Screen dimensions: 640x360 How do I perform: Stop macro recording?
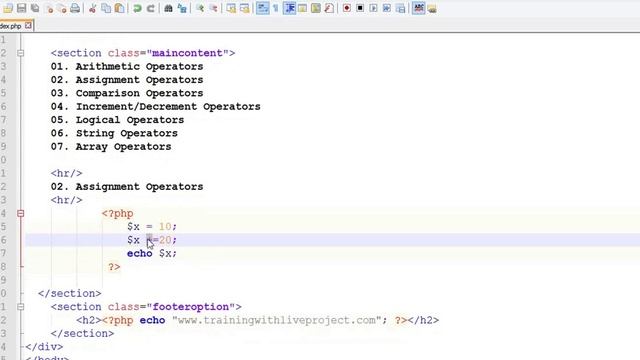(x=360, y=8)
